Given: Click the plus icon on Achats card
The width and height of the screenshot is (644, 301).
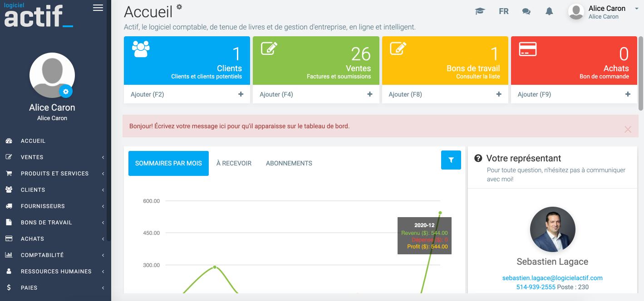Looking at the screenshot, I should (x=628, y=94).
